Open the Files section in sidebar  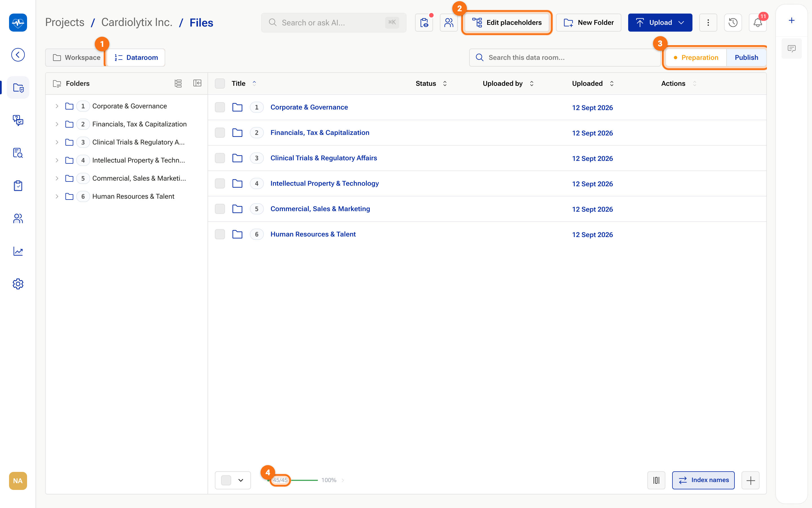point(18,88)
